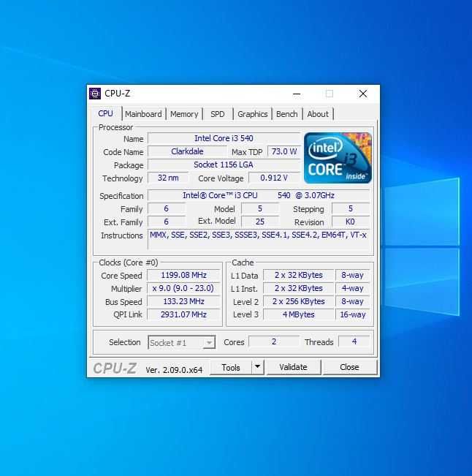This screenshot has height=476, width=472.
Task: Click the Cores count value '2'
Action: (274, 341)
